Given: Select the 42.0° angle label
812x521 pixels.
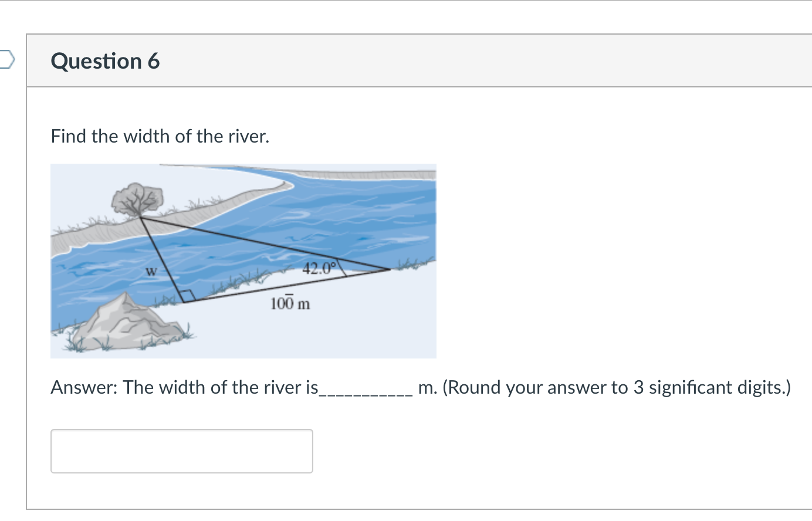Looking at the screenshot, I should click(x=318, y=268).
